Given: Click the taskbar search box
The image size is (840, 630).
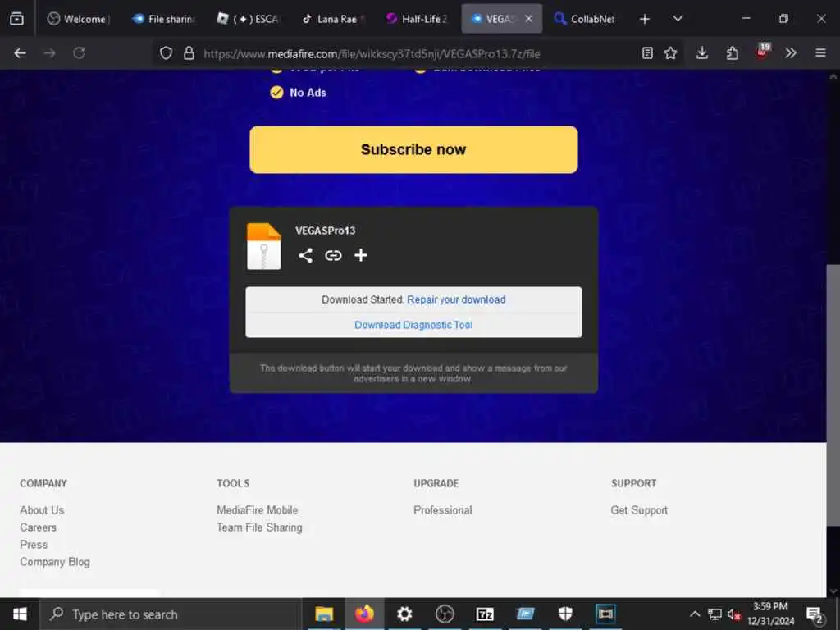Looking at the screenshot, I should (x=171, y=614).
